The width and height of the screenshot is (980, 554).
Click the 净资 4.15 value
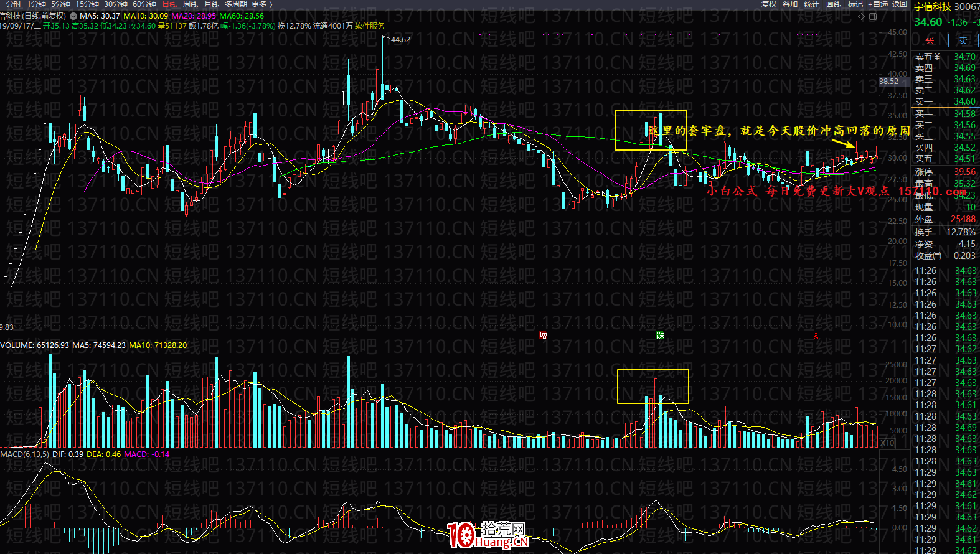[x=967, y=244]
